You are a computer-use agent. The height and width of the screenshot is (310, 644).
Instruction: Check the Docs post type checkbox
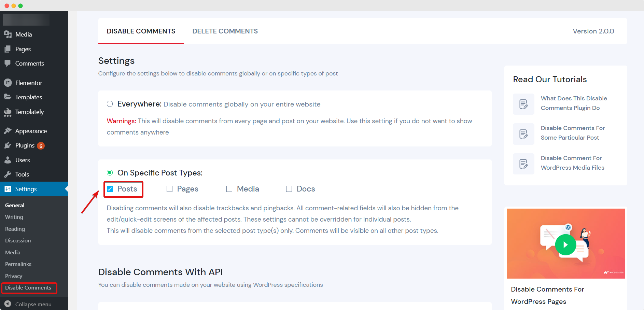[x=289, y=188]
